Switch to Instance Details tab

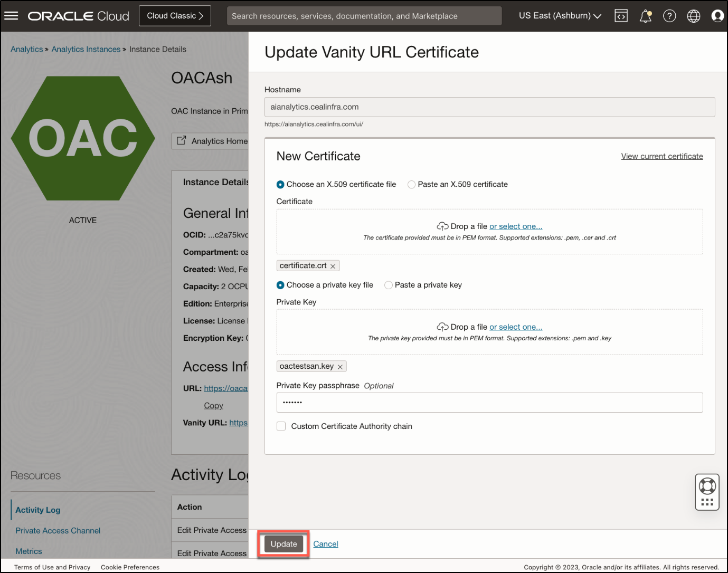point(215,182)
